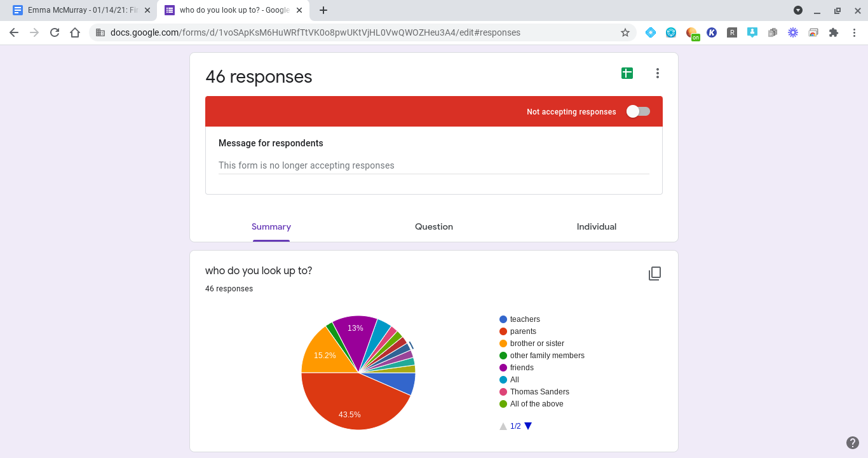Open the Chrome extensions puzzle icon
868x458 pixels.
[x=834, y=32]
